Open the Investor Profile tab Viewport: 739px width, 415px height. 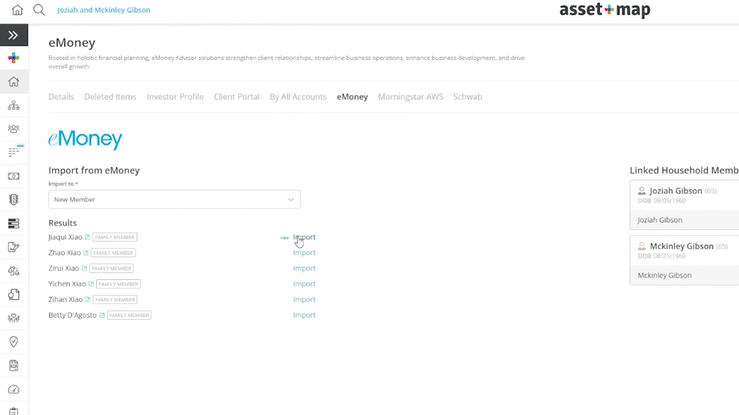[175, 97]
